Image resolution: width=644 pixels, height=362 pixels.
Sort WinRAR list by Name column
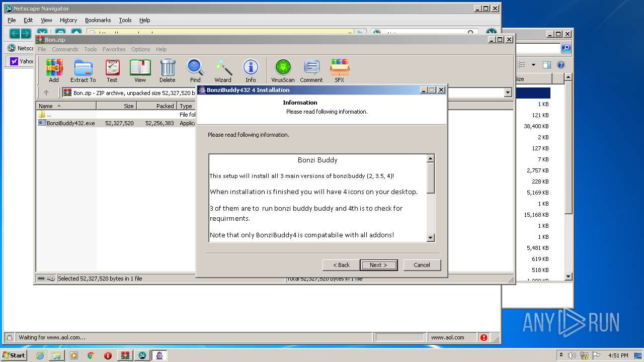click(x=66, y=106)
